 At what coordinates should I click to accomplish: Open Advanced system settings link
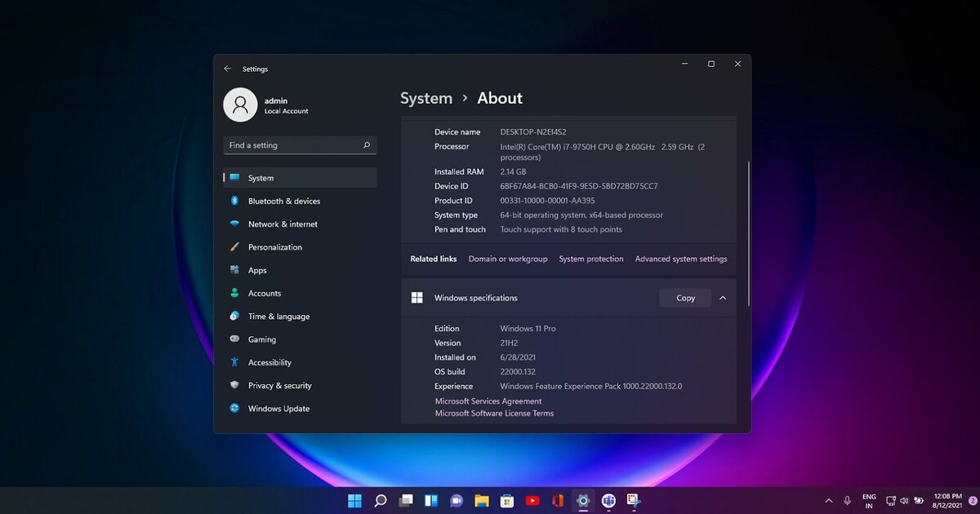point(681,259)
